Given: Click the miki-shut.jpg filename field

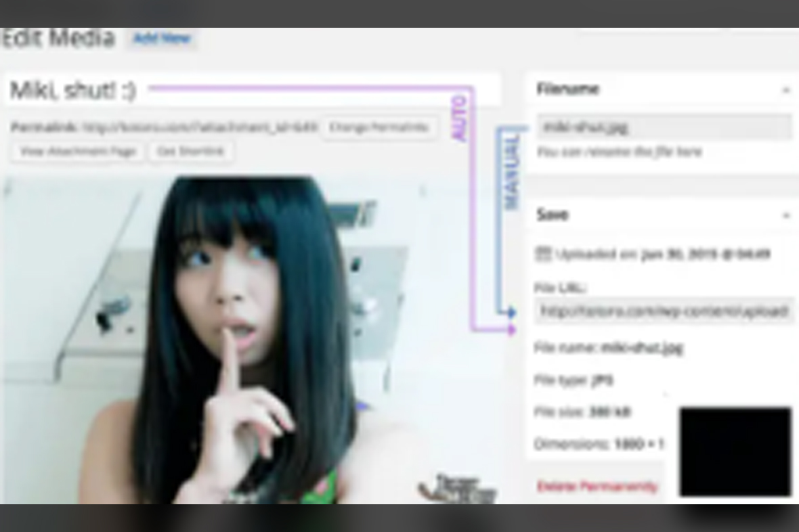Looking at the screenshot, I should click(664, 126).
